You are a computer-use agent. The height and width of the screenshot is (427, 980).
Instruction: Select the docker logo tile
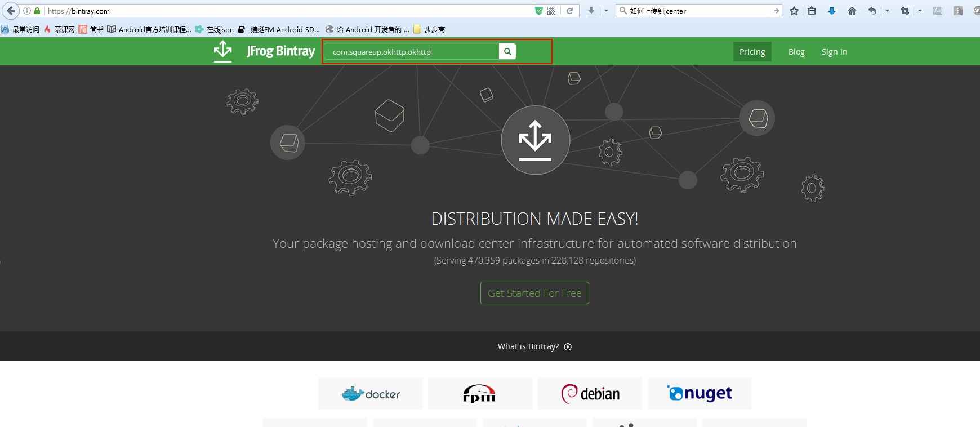(x=370, y=393)
